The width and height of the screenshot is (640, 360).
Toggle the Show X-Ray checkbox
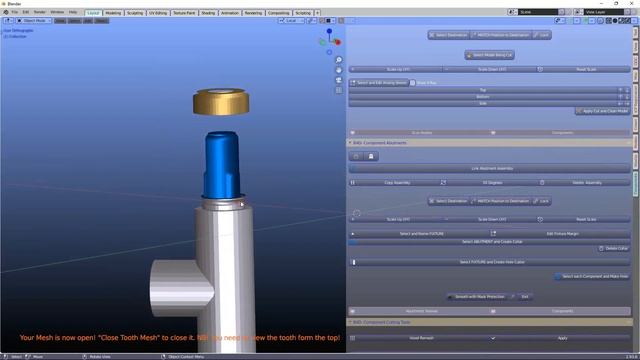pyautogui.click(x=413, y=83)
